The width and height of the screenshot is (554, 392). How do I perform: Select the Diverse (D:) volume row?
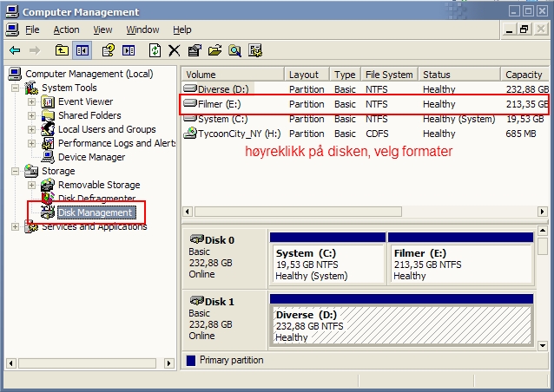pos(366,89)
